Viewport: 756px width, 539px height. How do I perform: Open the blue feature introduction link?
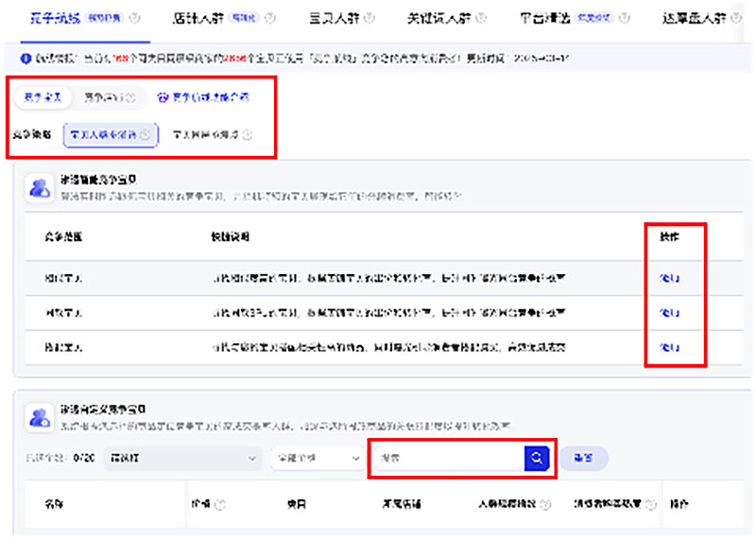pos(211,97)
